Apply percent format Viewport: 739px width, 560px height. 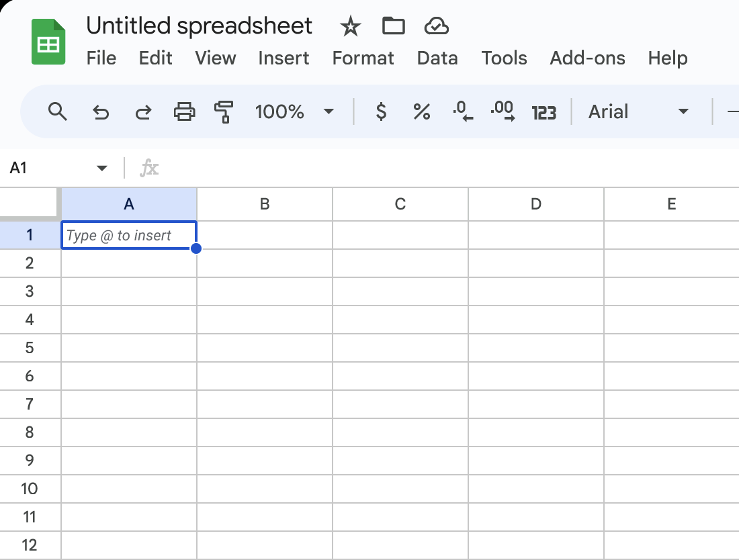point(421,111)
